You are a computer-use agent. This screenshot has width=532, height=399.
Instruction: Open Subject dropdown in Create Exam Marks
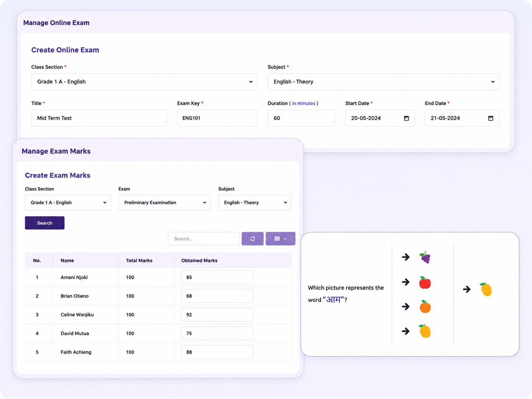coord(255,202)
